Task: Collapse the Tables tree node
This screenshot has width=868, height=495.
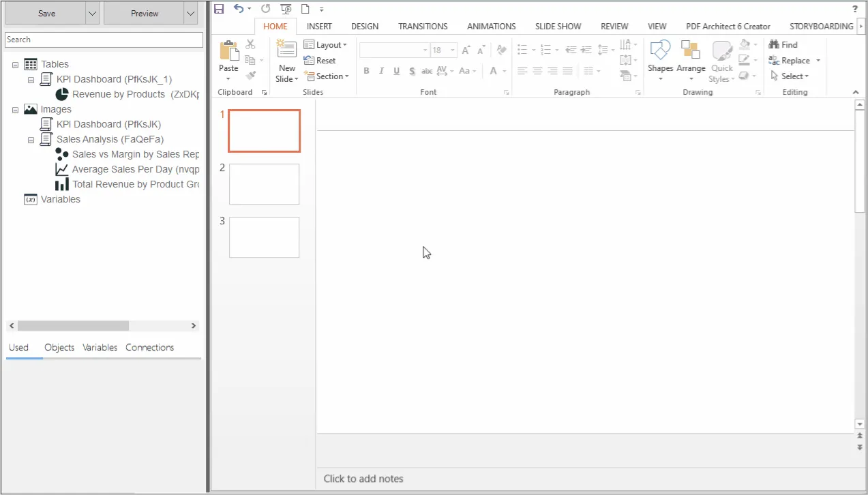Action: (15, 65)
